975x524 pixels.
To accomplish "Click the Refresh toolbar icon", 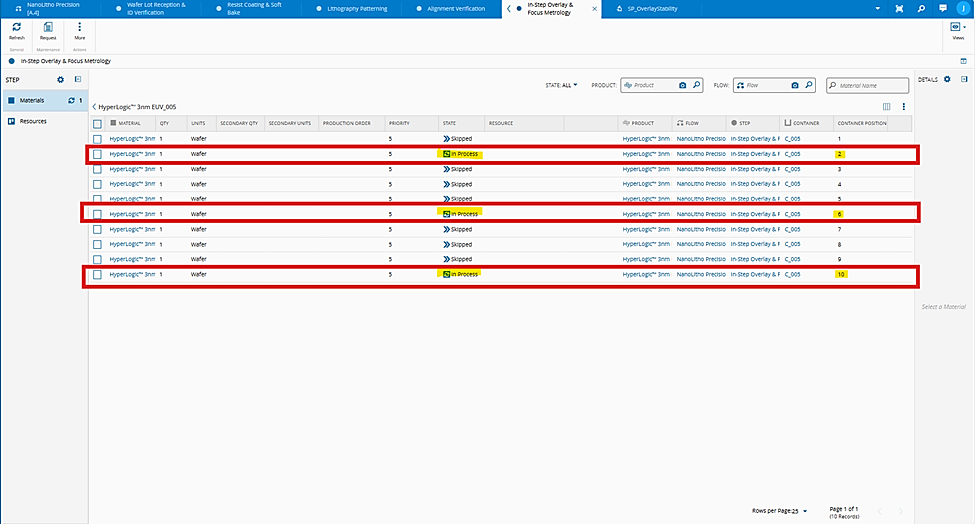I will click(x=16, y=29).
